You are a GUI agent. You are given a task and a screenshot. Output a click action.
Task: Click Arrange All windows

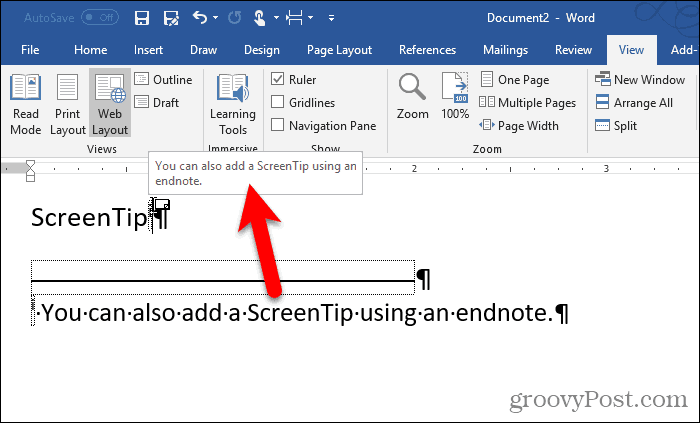pos(634,103)
